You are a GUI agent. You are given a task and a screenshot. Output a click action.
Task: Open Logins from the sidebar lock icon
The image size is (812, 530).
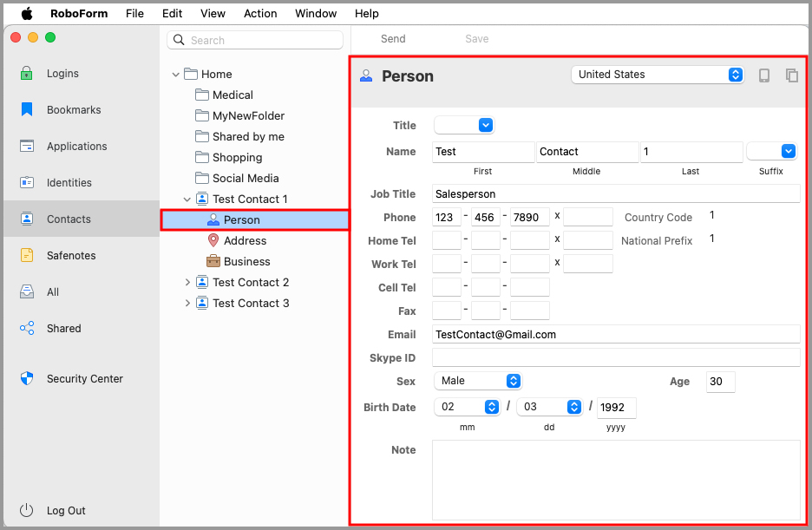pyautogui.click(x=27, y=74)
